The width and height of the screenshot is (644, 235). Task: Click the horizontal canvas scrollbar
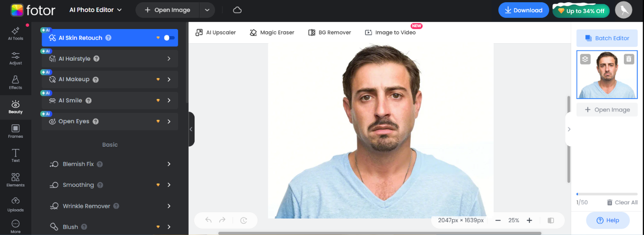(x=380, y=233)
